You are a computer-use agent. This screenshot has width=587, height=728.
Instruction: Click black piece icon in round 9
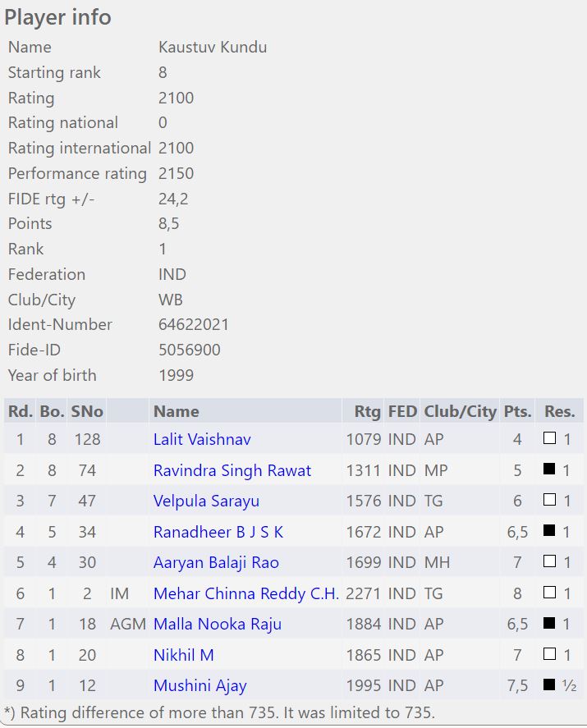tap(550, 685)
